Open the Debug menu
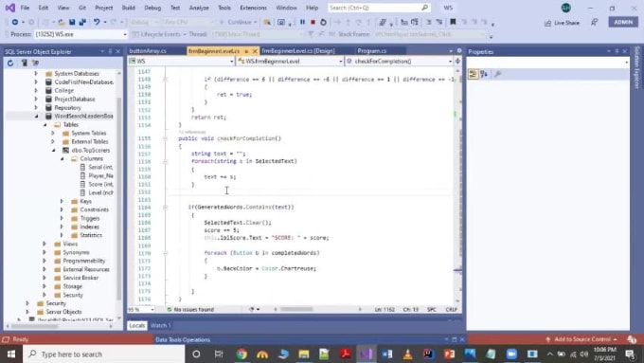This screenshot has height=363, width=644. tap(152, 8)
